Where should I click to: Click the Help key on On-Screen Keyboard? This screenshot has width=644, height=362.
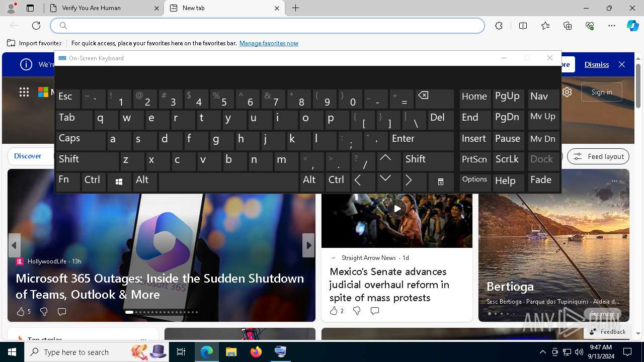(x=509, y=182)
